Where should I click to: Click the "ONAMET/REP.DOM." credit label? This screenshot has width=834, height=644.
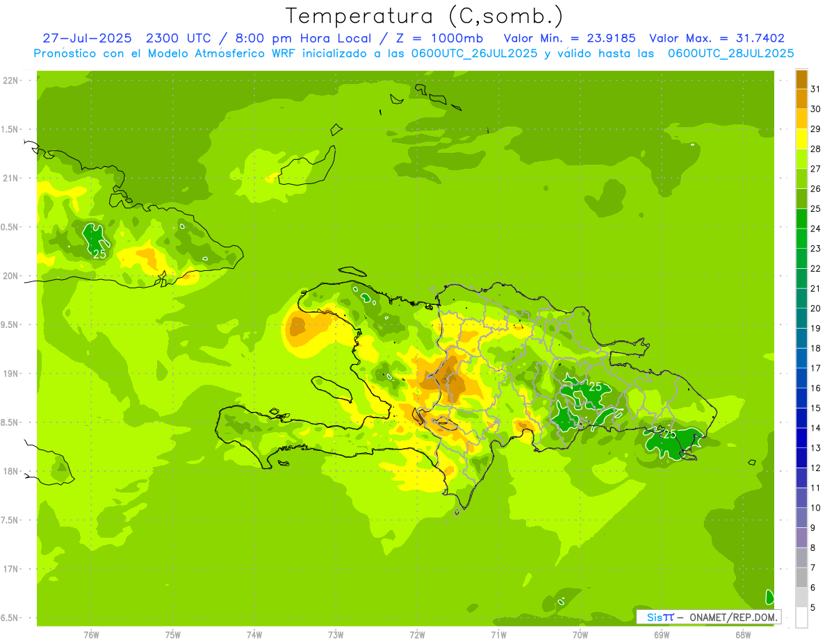(733, 617)
